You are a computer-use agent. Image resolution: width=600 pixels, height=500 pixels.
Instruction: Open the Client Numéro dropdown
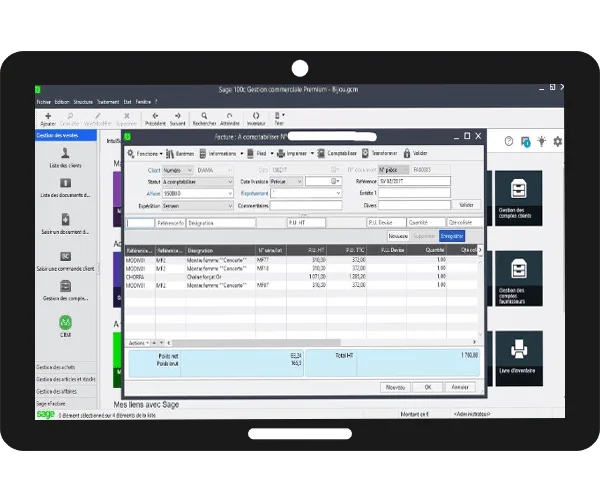pos(178,170)
